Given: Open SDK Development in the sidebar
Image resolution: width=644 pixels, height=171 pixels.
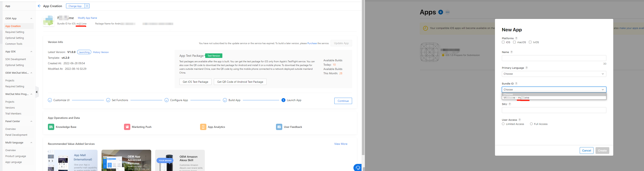Looking at the screenshot, I should (x=16, y=59).
